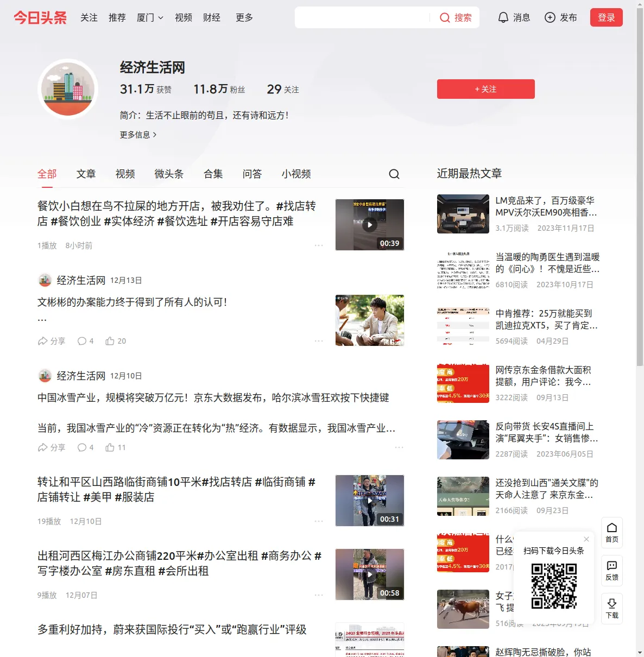This screenshot has width=644, height=657.
Task: Expand the 厦门 city dropdown
Action: coord(150,17)
